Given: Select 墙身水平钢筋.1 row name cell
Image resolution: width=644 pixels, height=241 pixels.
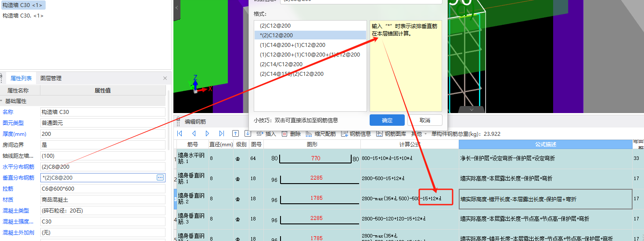Looking at the screenshot, I should pyautogui.click(x=192, y=158).
